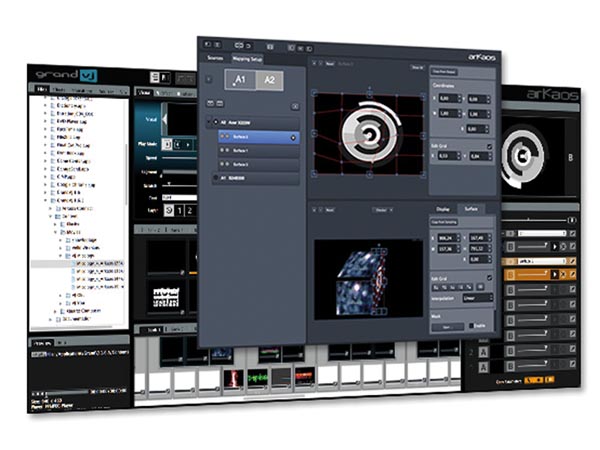
Task: Click the W field under Coordinates
Action: point(448,113)
